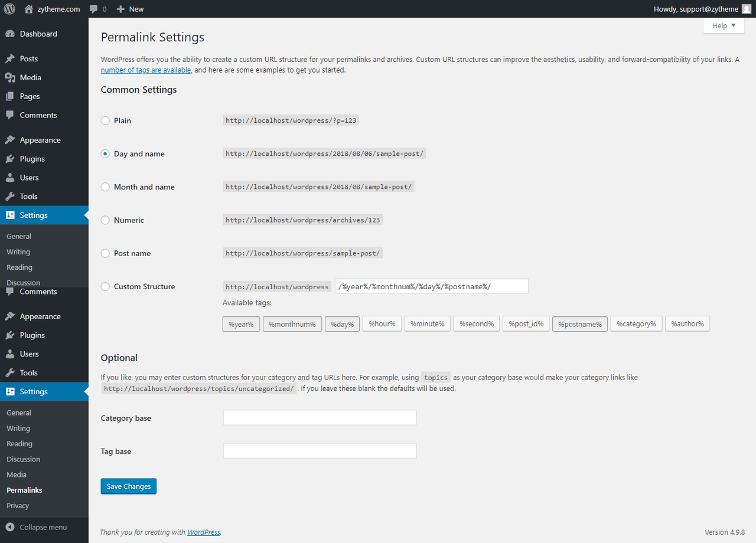Choose the Numeric permalink structure
756x543 pixels.
(105, 220)
